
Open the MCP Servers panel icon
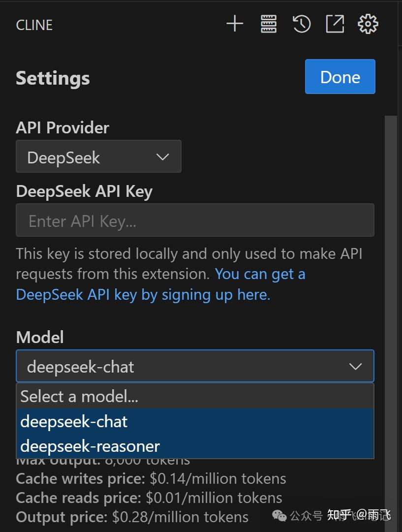[x=268, y=23]
